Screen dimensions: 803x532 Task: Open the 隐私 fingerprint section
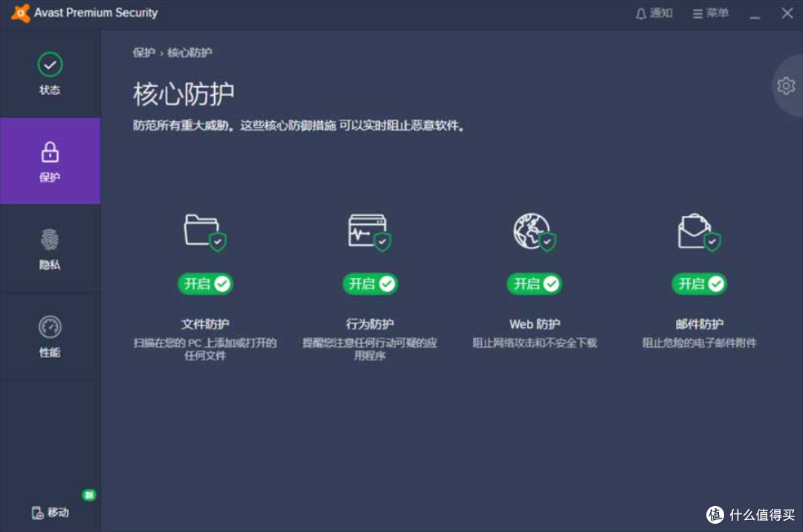click(50, 249)
